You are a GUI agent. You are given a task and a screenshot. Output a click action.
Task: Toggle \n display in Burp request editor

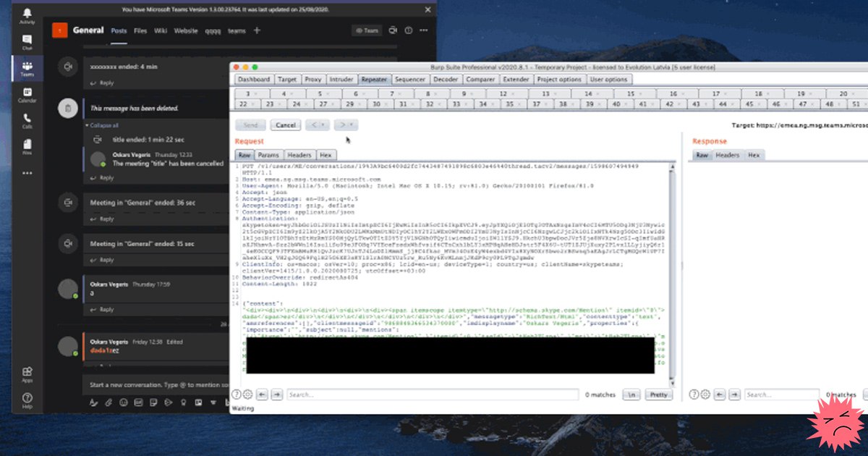point(632,394)
